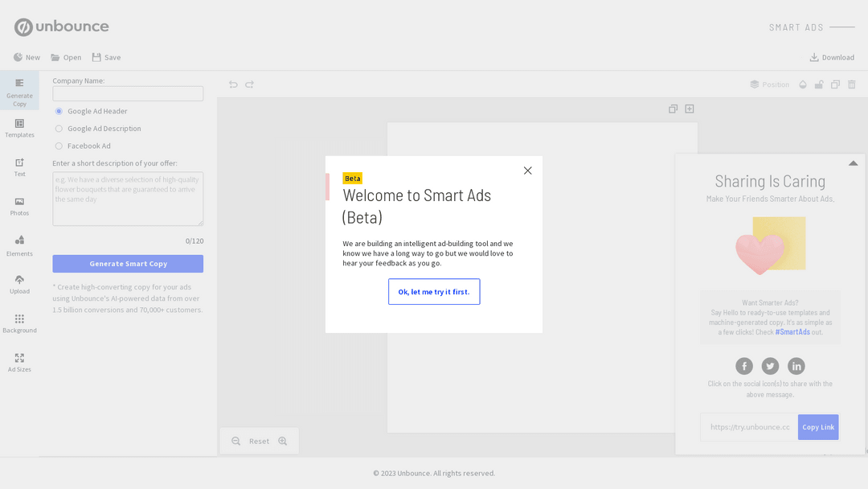
Task: Select Google Ad Header radio option
Action: point(59,111)
